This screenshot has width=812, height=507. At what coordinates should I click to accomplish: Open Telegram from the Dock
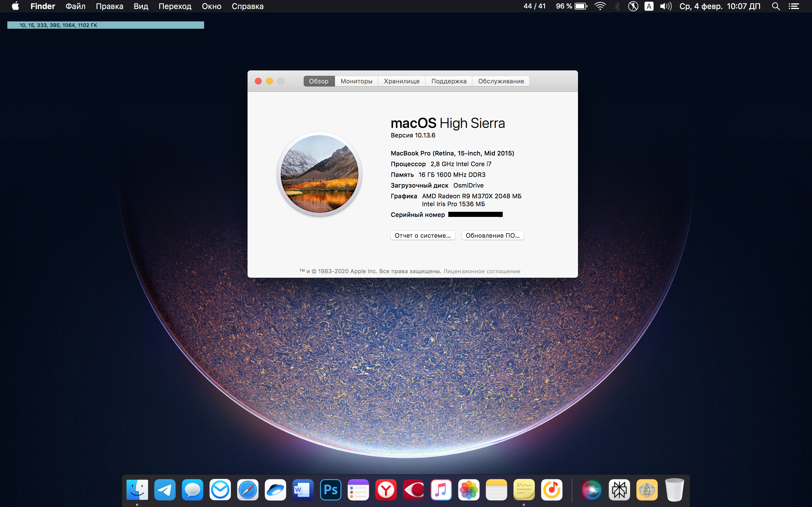tap(165, 490)
